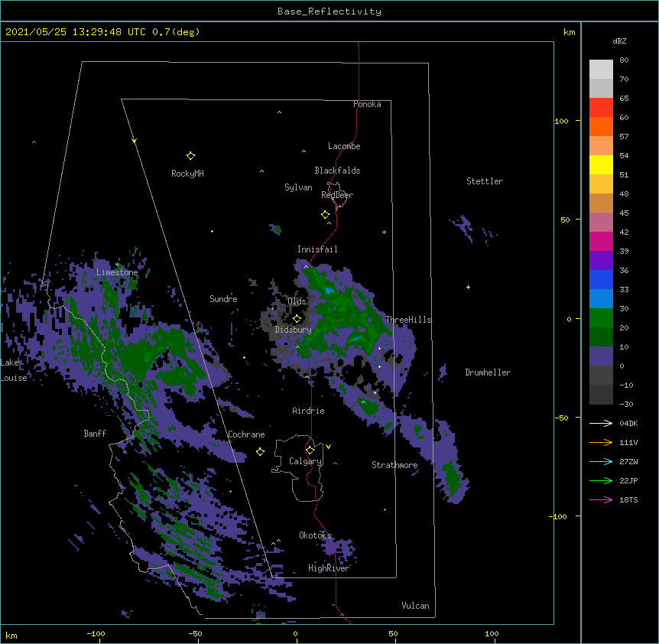The image size is (659, 644).
Task: Click the white plus marker north of Drumheller
Action: [468, 287]
